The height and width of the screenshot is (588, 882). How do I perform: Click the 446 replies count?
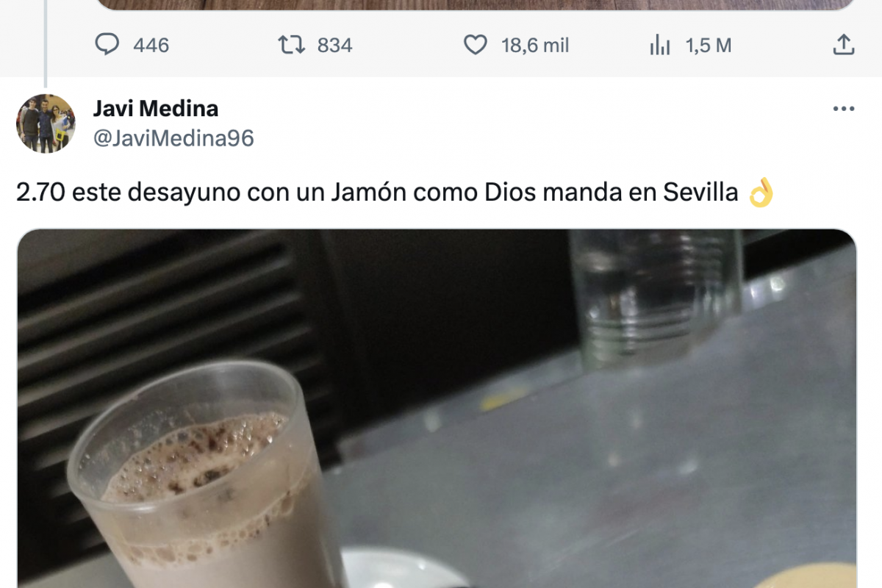[x=151, y=46]
